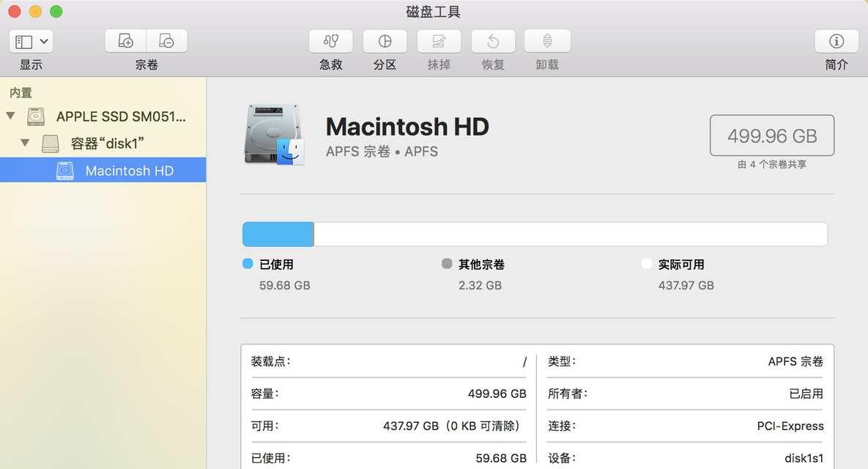Screen dimensions: 868x469
Task: Click the 恢复 restore icon
Action: click(493, 41)
